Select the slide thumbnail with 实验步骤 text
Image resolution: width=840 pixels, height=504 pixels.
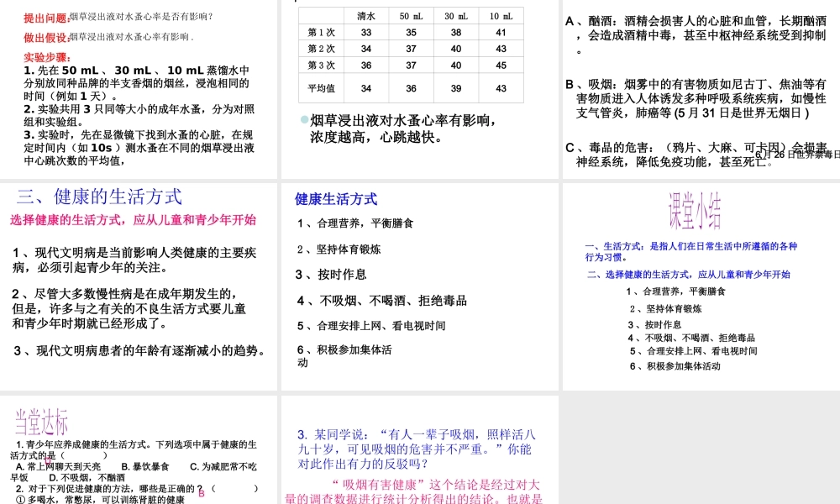click(x=139, y=89)
